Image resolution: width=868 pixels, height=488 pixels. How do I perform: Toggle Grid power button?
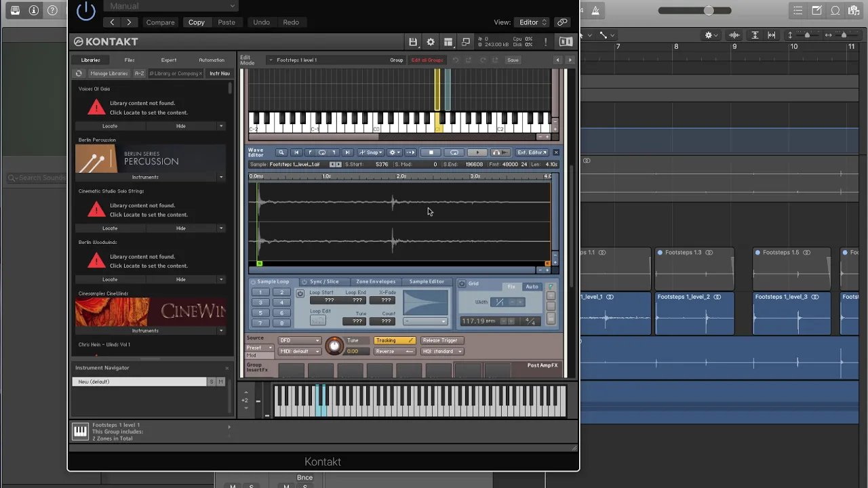[462, 284]
